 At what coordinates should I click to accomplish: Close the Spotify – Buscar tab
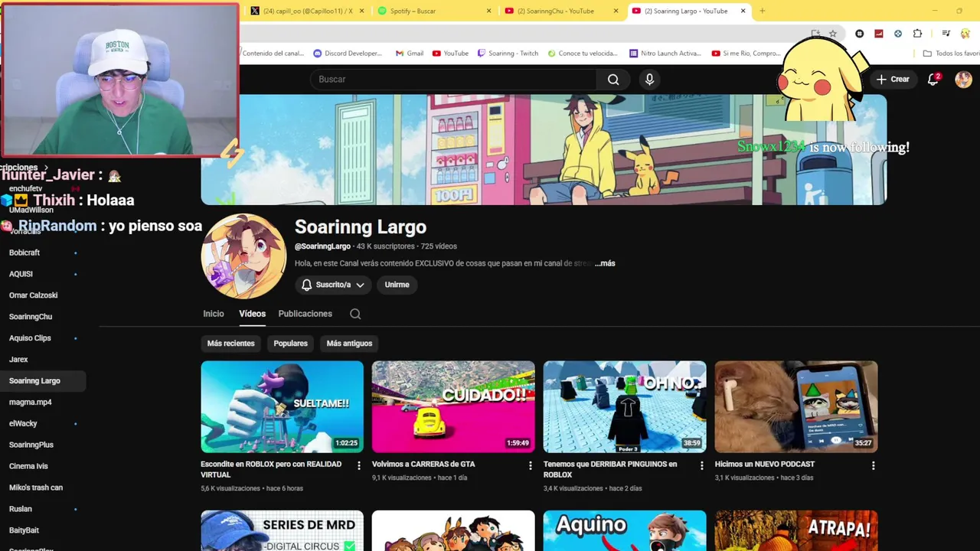pos(489,11)
